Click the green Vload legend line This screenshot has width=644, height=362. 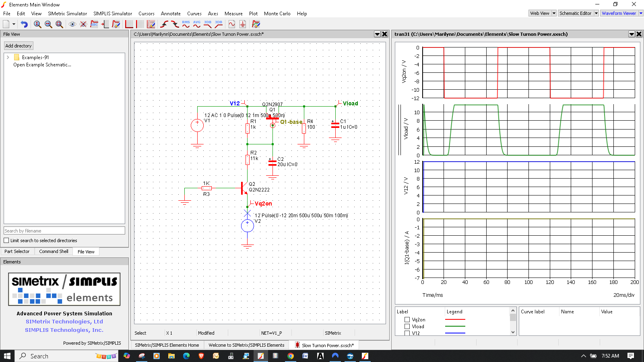(x=455, y=326)
